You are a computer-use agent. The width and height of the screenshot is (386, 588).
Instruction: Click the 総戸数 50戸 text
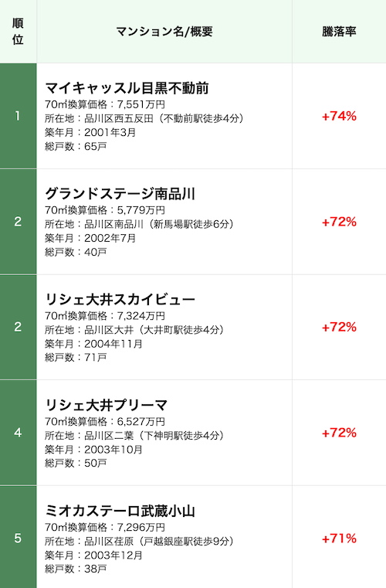click(x=76, y=464)
